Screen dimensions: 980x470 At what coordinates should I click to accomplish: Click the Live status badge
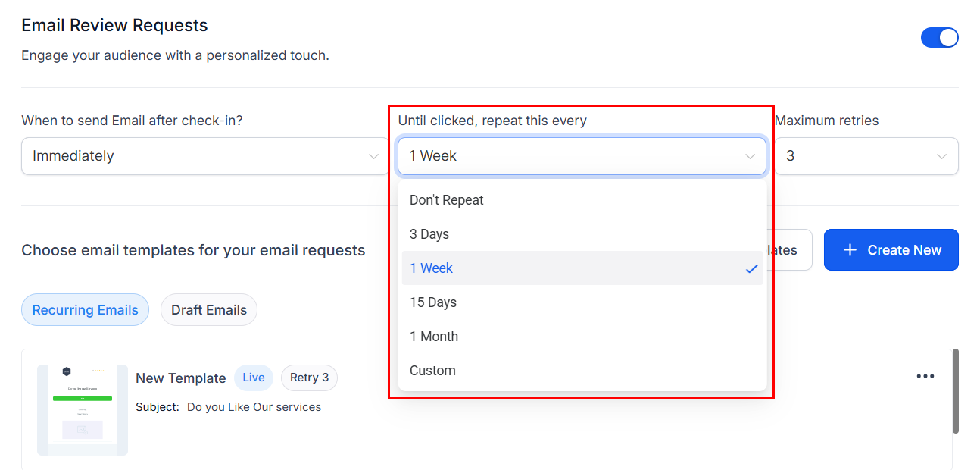pyautogui.click(x=254, y=378)
